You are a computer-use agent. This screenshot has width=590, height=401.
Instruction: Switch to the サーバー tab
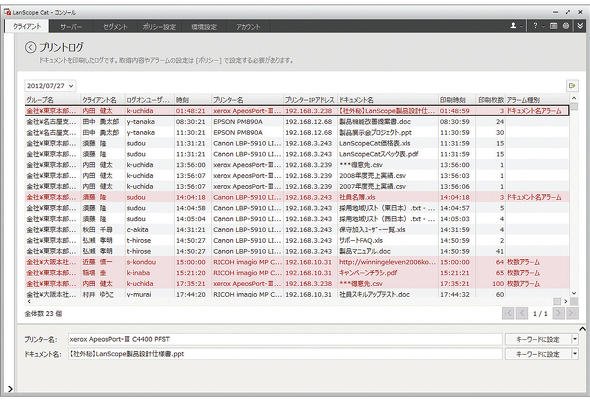[71, 27]
